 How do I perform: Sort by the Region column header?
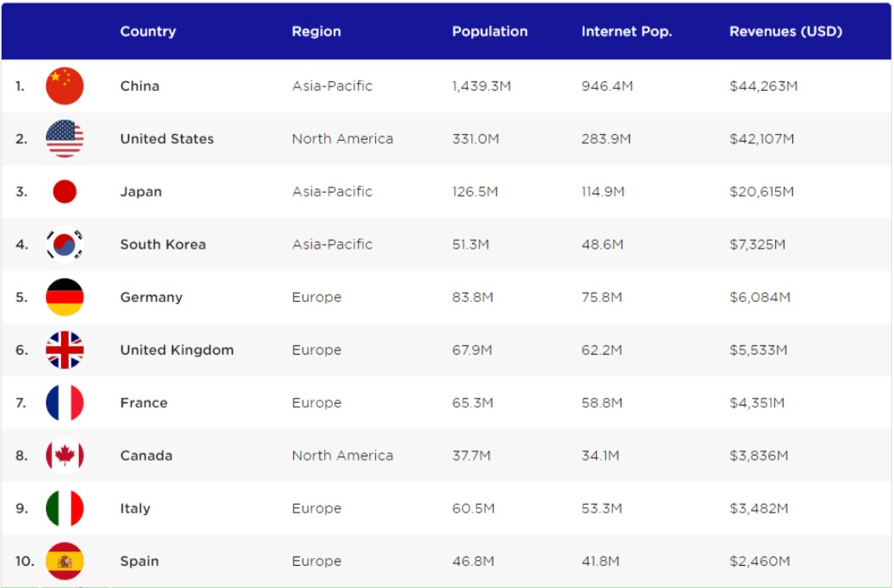(x=316, y=31)
